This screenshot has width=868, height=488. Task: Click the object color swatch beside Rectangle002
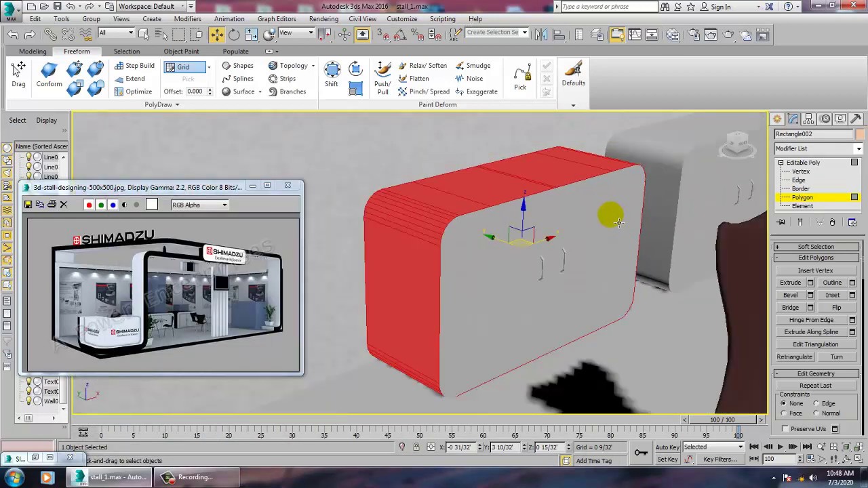point(860,134)
